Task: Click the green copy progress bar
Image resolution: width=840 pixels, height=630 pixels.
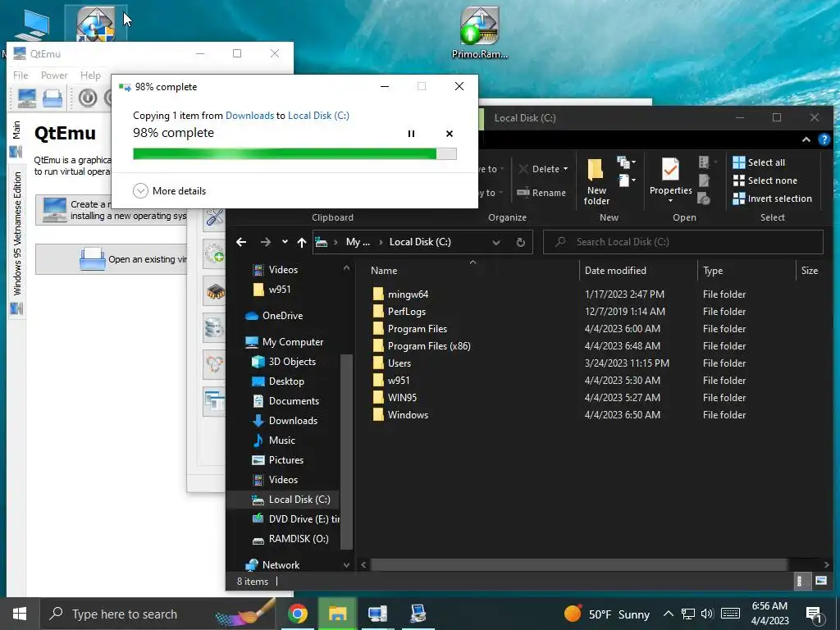Action: (294, 154)
